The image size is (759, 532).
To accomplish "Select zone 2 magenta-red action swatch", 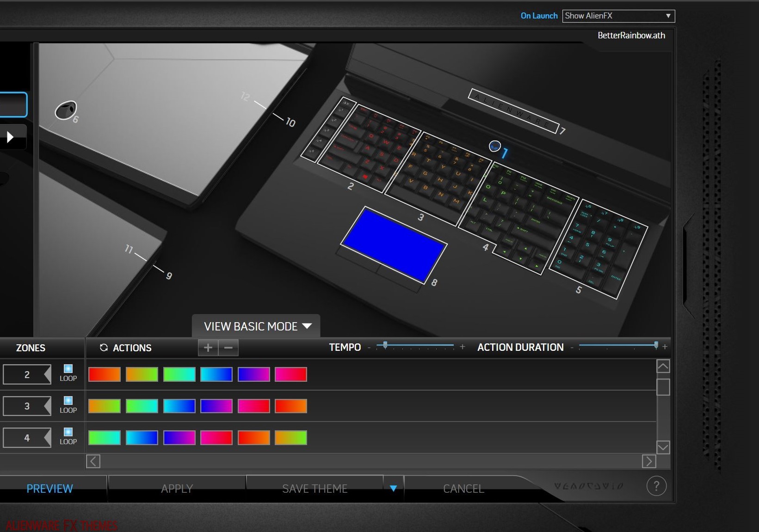I will pyautogui.click(x=291, y=374).
